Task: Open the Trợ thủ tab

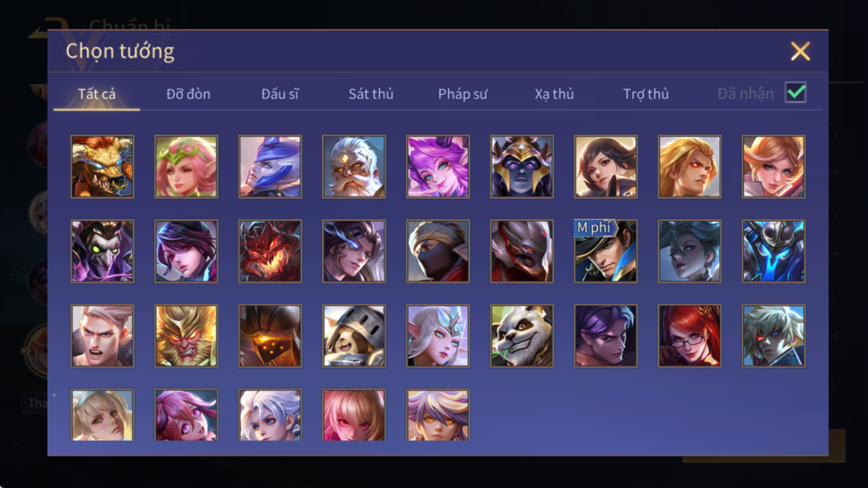Action: 646,94
